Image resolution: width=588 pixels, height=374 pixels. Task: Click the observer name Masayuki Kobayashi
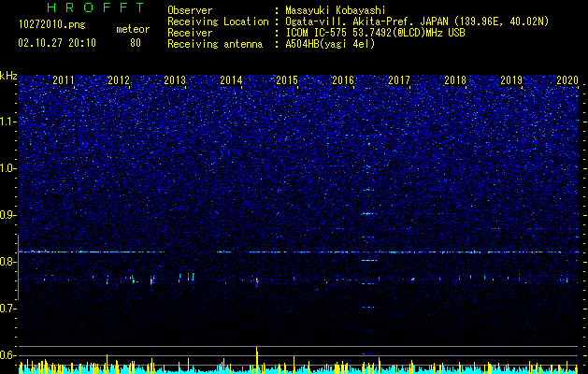click(x=336, y=11)
